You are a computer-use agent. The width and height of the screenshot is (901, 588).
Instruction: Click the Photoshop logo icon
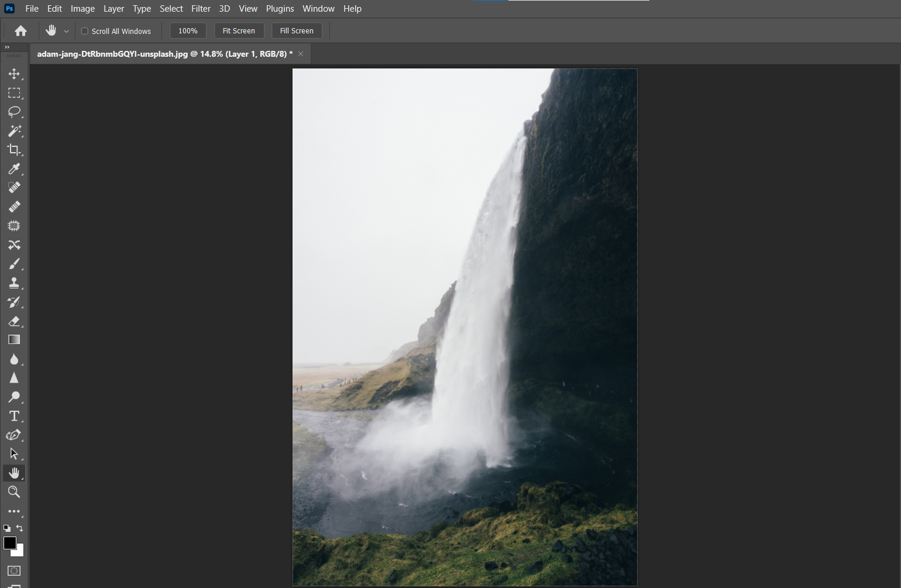click(9, 8)
